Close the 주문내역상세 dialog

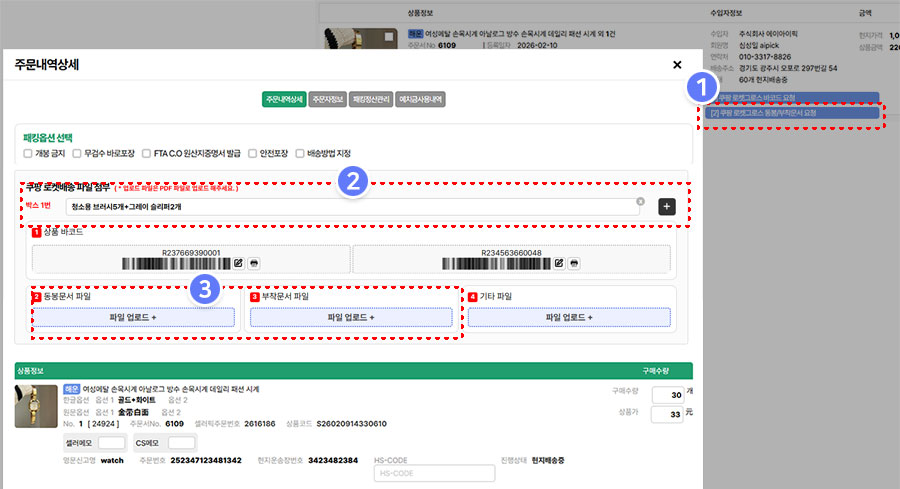pyautogui.click(x=677, y=65)
